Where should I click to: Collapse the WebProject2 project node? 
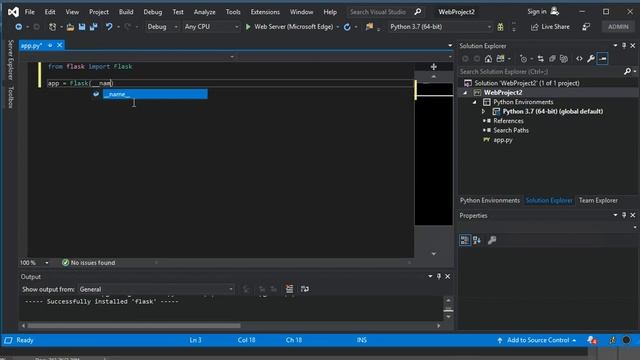465,93
